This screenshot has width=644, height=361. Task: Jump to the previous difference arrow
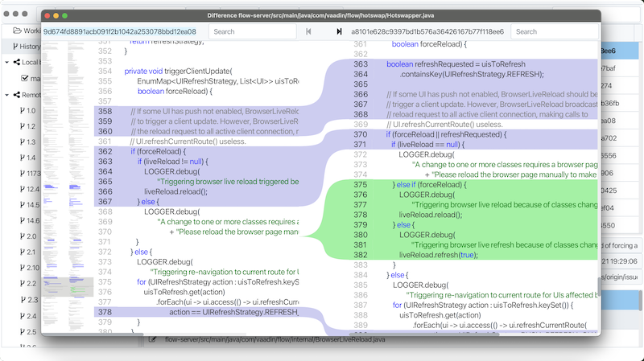309,31
